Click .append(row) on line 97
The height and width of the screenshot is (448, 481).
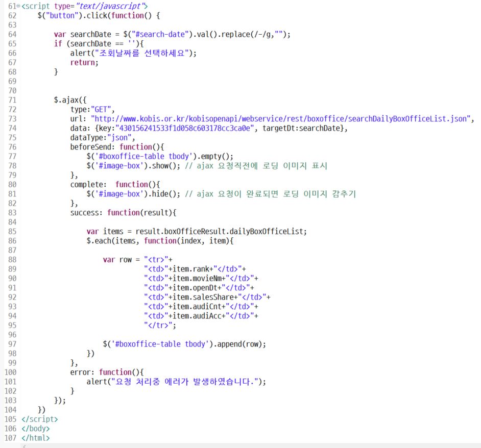(x=237, y=344)
